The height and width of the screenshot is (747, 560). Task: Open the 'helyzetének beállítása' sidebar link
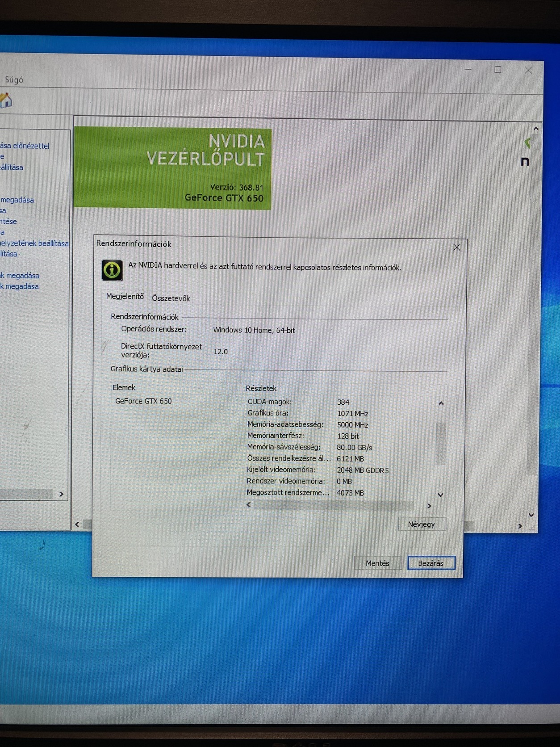(x=34, y=243)
